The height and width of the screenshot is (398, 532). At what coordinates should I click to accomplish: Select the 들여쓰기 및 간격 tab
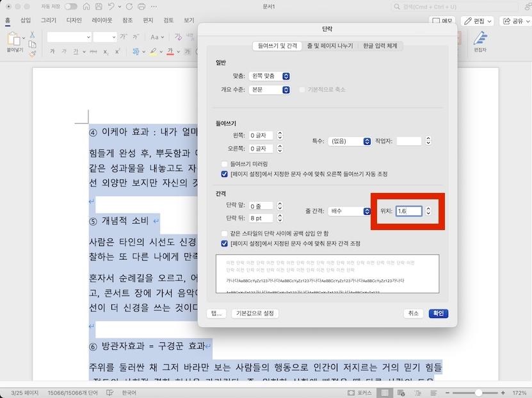point(278,46)
